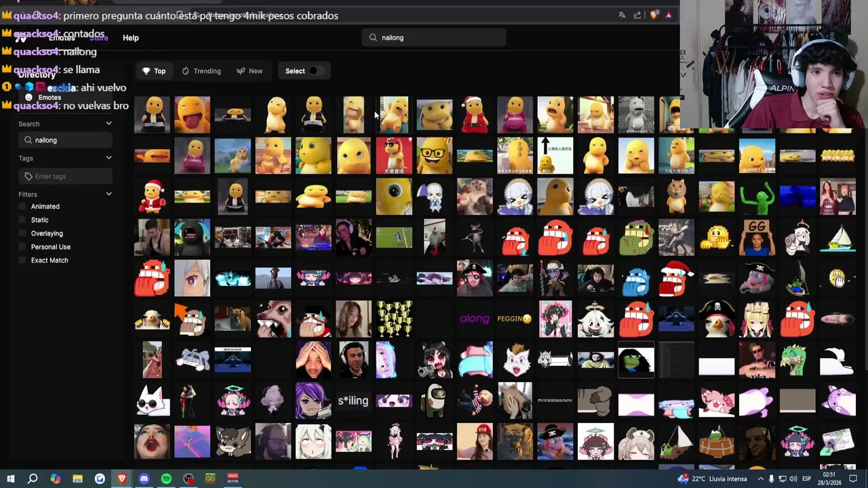
Task: Open the nailong with yellow glasses emote
Action: click(434, 155)
